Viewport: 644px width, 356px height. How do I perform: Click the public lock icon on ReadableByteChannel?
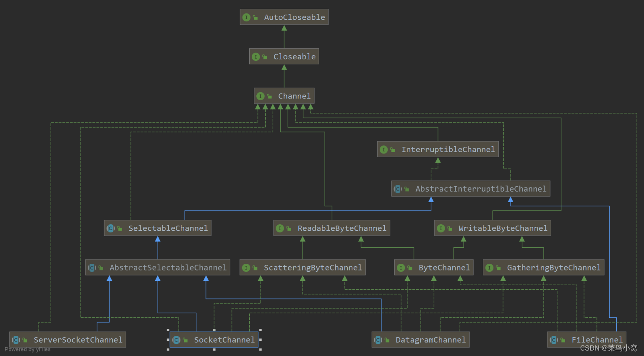point(289,228)
